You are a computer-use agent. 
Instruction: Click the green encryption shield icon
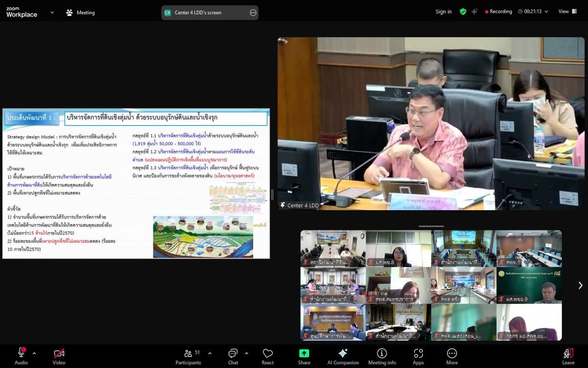(463, 11)
